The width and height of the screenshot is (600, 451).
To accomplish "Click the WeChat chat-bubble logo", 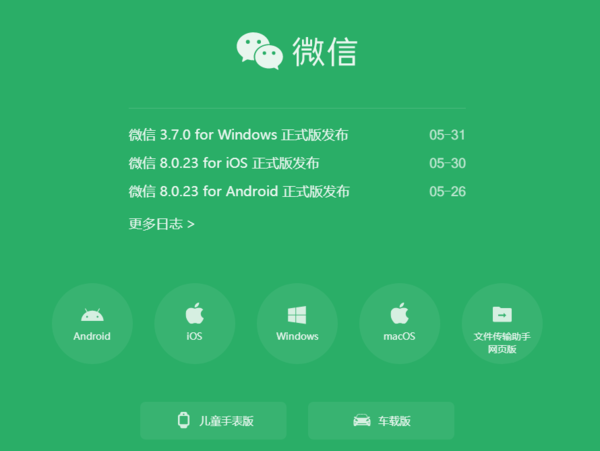I will 260,51.
